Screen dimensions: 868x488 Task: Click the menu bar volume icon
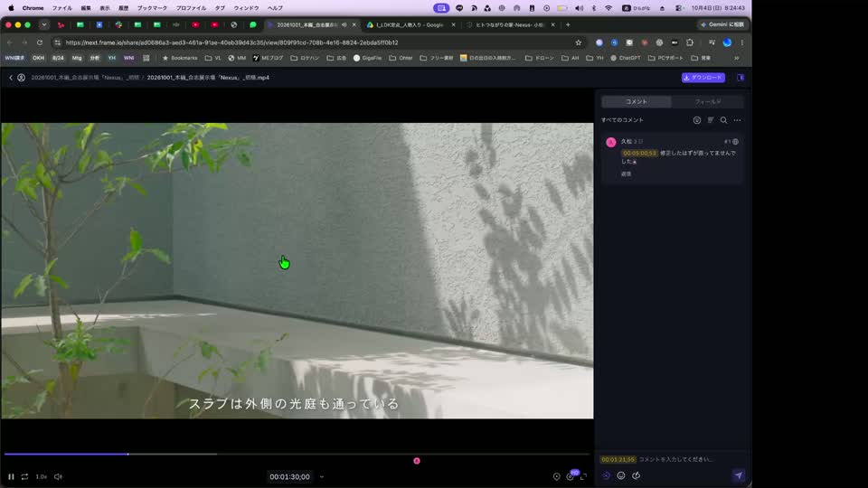point(579,8)
